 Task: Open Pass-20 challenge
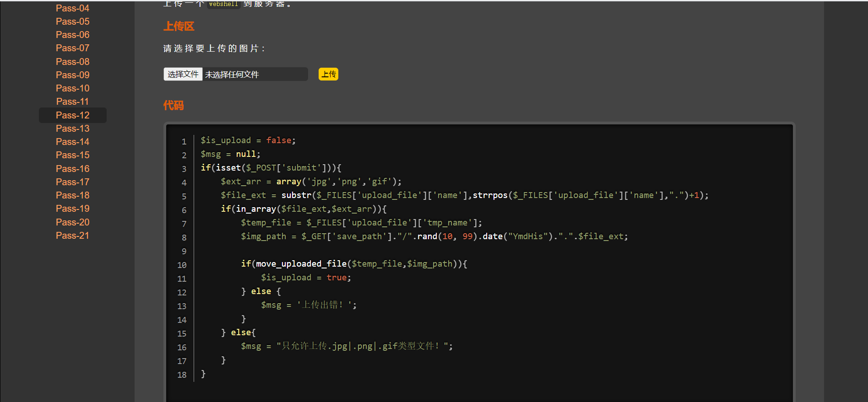click(x=72, y=222)
